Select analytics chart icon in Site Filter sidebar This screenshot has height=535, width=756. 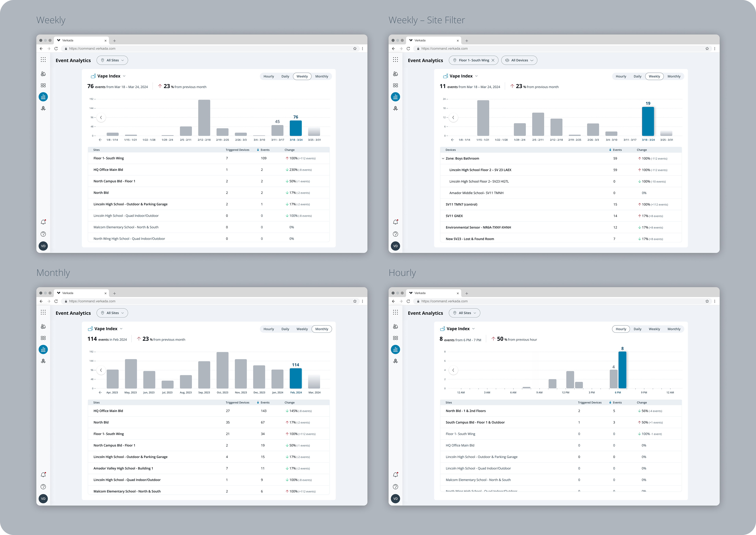click(395, 97)
